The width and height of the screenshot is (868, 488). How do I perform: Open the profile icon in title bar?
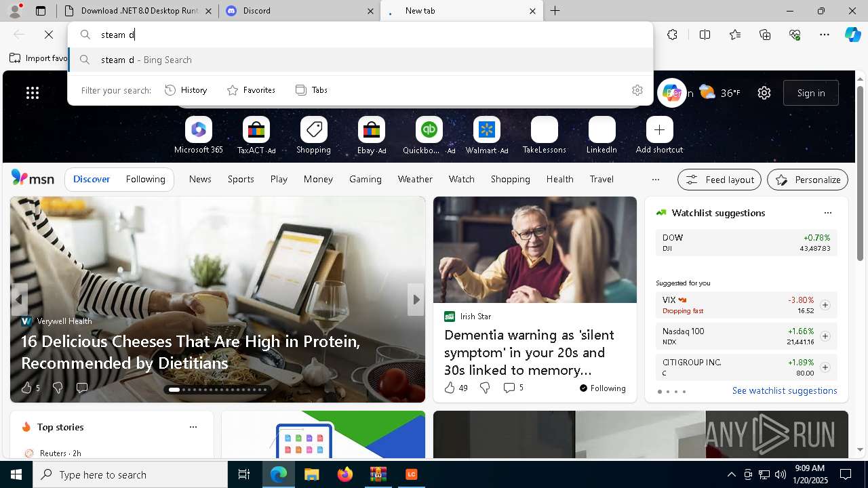tap(15, 11)
